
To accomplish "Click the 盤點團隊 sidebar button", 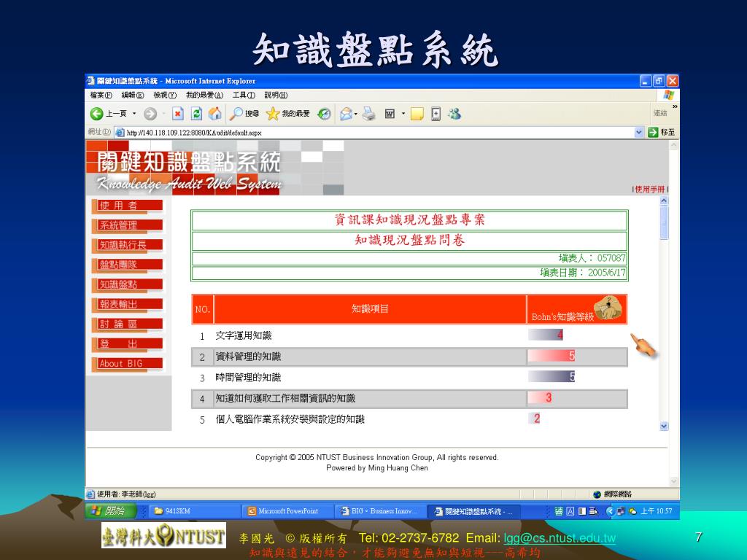I will pyautogui.click(x=127, y=265).
